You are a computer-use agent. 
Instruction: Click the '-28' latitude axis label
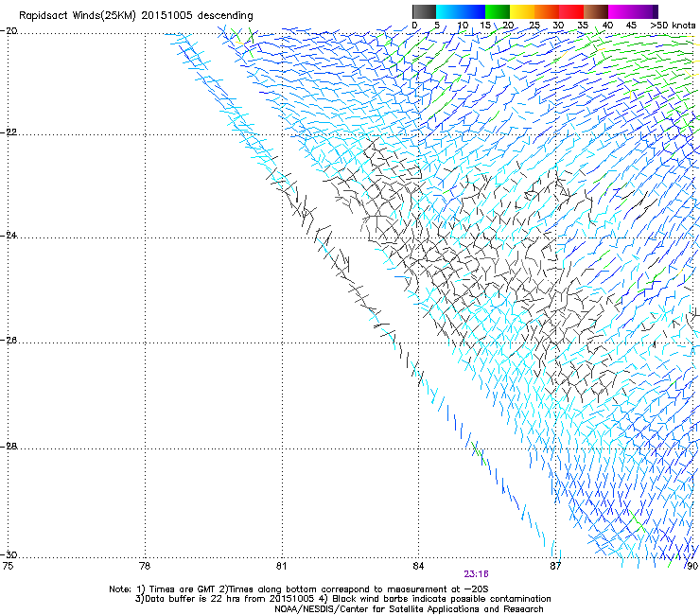(9, 447)
